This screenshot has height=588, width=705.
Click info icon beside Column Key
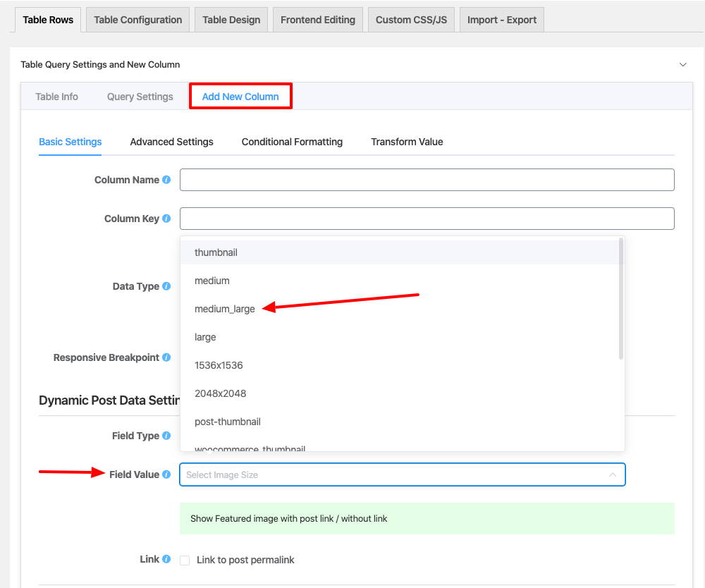tap(166, 219)
